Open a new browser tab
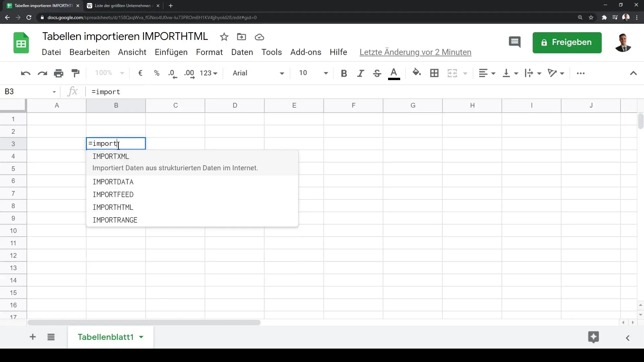 pos(170,6)
